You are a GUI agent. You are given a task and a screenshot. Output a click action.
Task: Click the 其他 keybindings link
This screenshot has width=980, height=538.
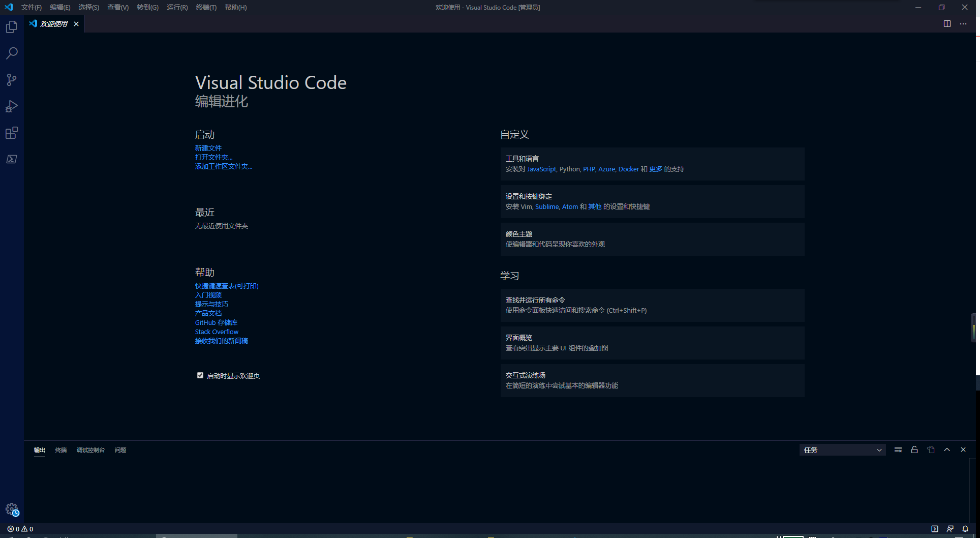pyautogui.click(x=595, y=206)
